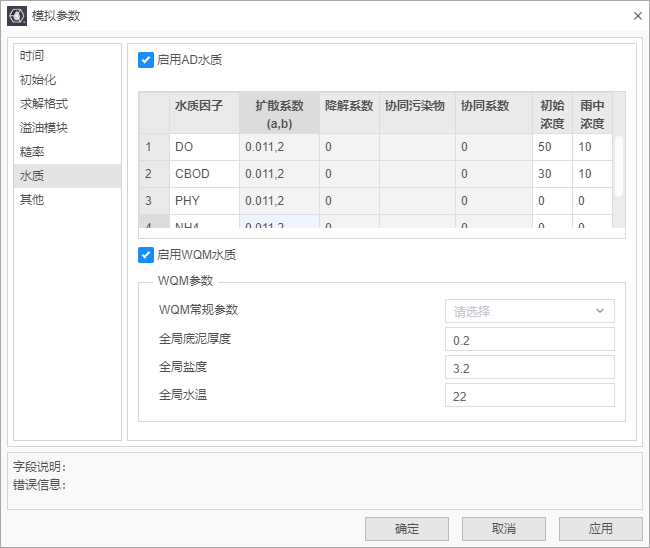
Task: Toggle the 启用WQM水质 checkbox
Action: tap(146, 255)
